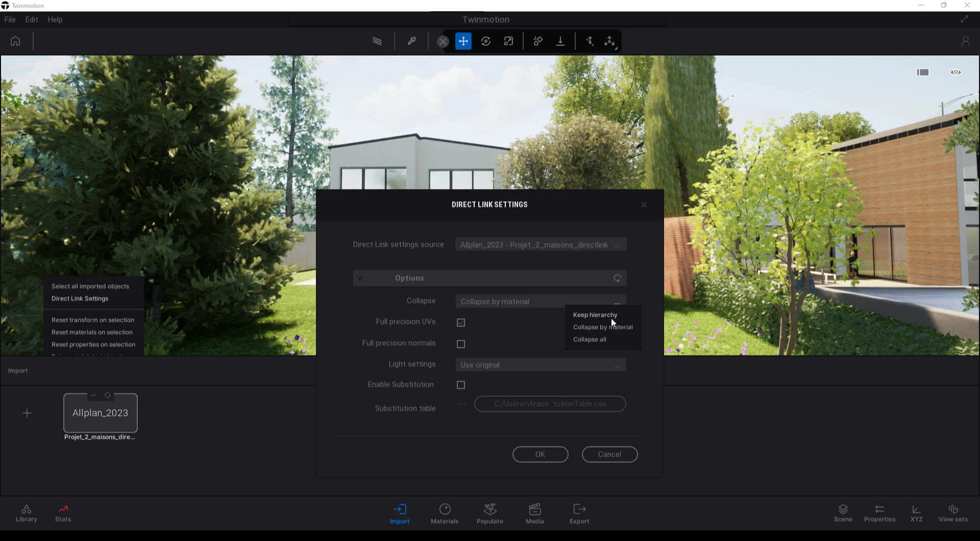Click the fullscreen expand arrows icon
Viewport: 980px width, 541px height.
[964, 19]
